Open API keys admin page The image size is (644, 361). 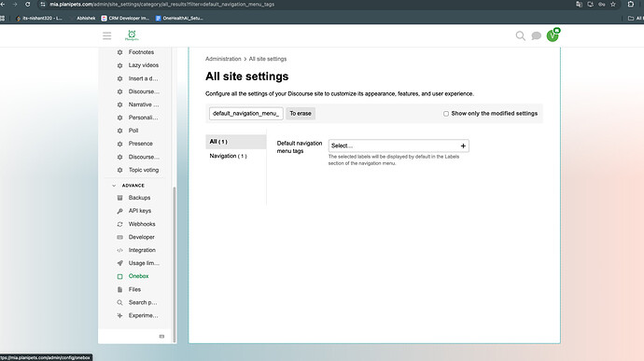pyautogui.click(x=140, y=211)
